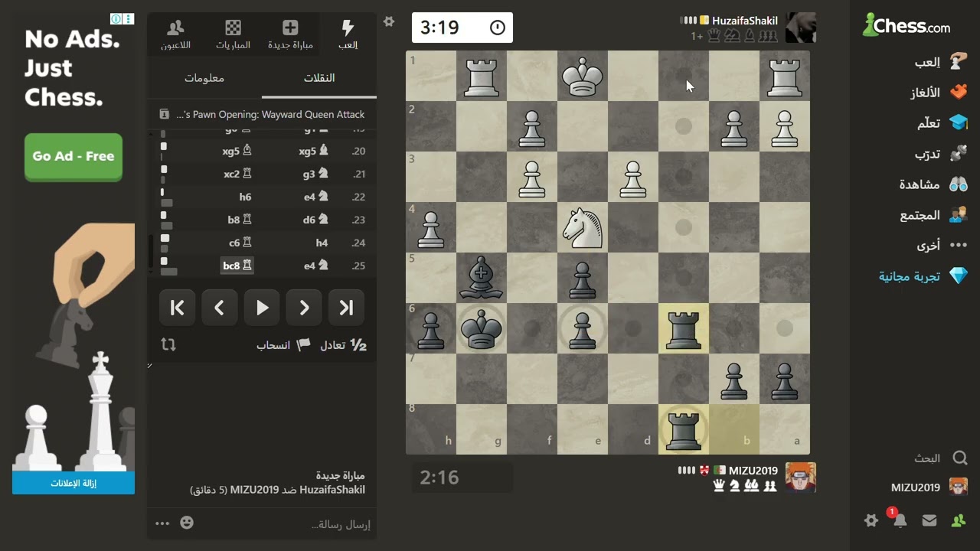Select the white rook on g1

tap(482, 76)
